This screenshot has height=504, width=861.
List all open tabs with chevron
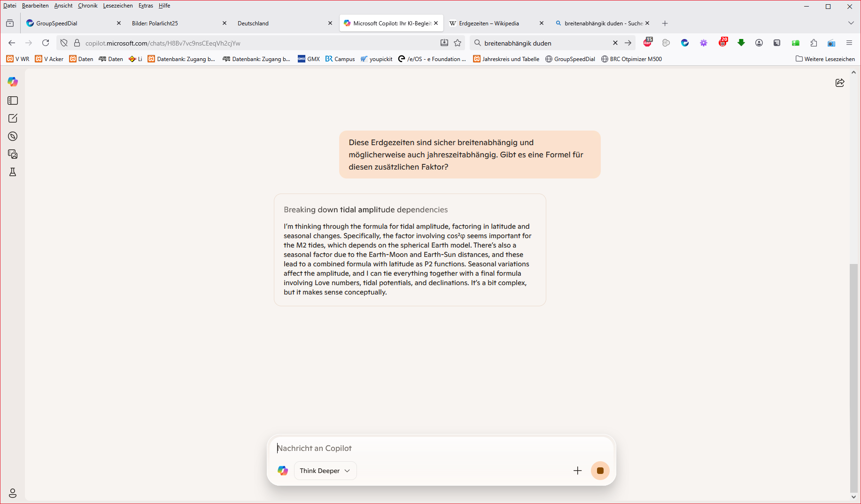(851, 23)
